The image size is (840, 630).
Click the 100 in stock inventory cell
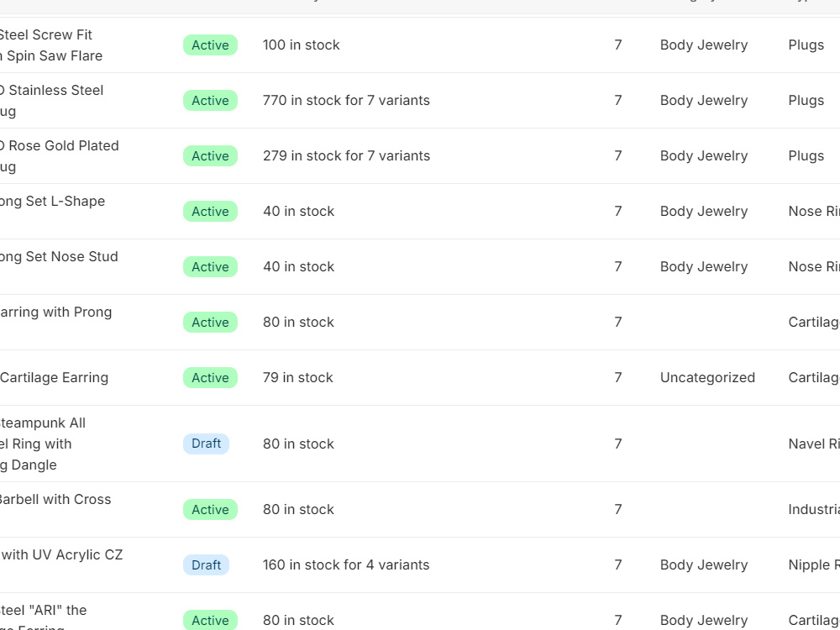301,45
